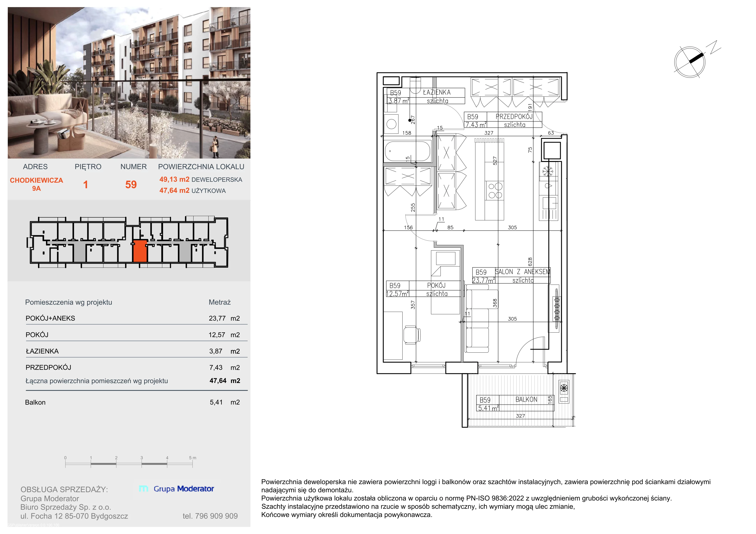The width and height of the screenshot is (756, 534).
Task: Click the phone number tel. 796 909 909
Action: [x=210, y=516]
